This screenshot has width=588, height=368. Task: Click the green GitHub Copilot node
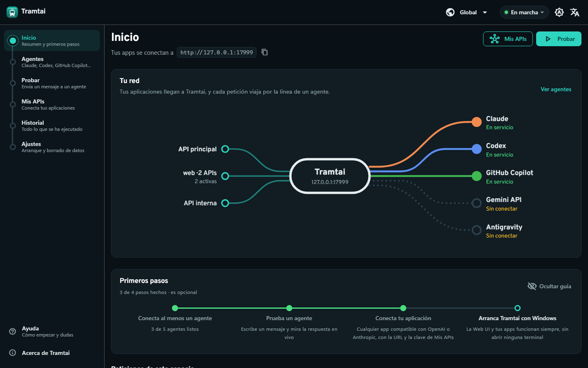(477, 176)
